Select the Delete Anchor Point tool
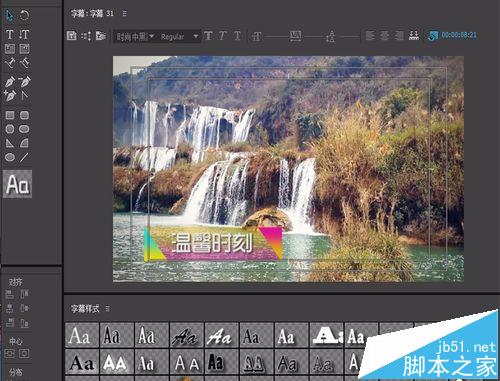This screenshot has width=500, height=381. pos(24,81)
